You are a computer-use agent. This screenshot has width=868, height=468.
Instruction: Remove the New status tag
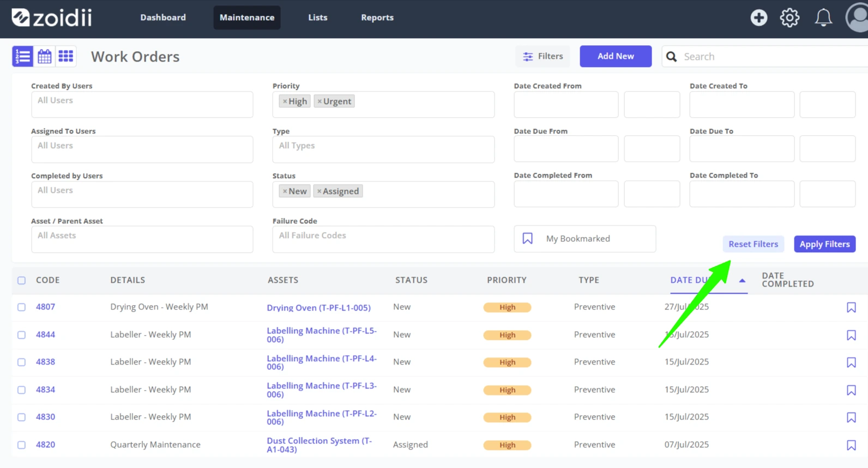[285, 191]
